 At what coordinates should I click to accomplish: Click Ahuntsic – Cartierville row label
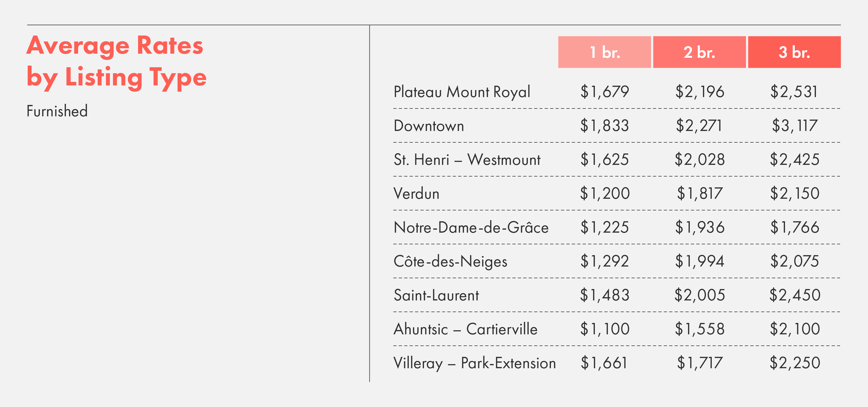(x=466, y=329)
